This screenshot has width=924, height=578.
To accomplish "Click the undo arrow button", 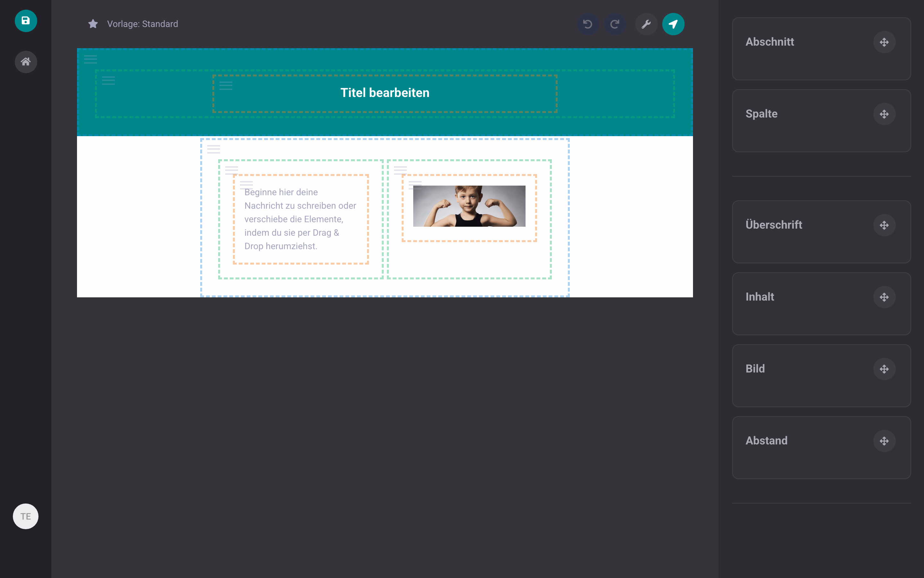I will click(x=588, y=24).
